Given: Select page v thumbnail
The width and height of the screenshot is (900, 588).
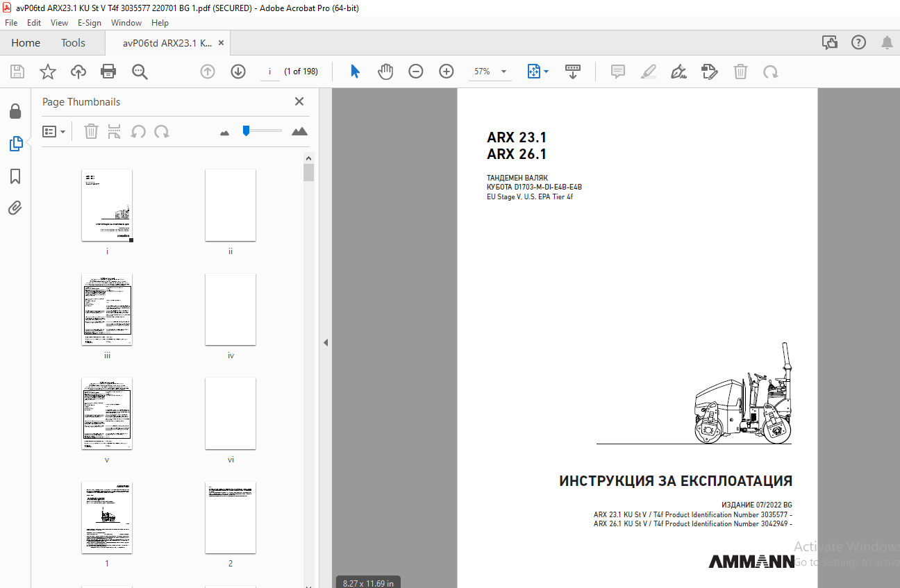Looking at the screenshot, I should pos(107,414).
